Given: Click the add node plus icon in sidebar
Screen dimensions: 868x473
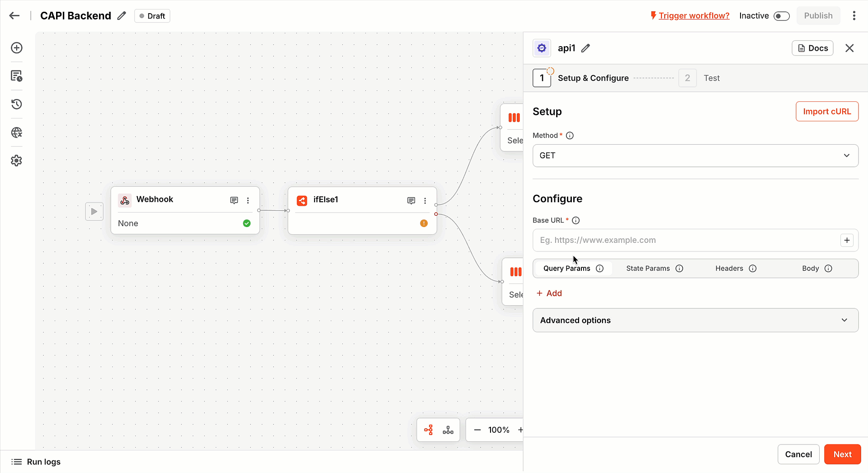Looking at the screenshot, I should [17, 48].
